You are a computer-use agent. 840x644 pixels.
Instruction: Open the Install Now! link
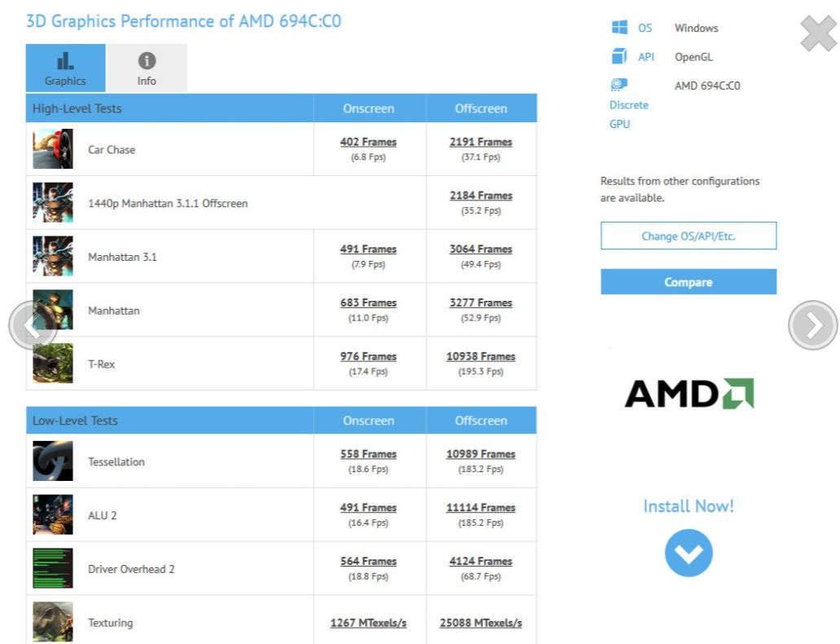tap(688, 506)
